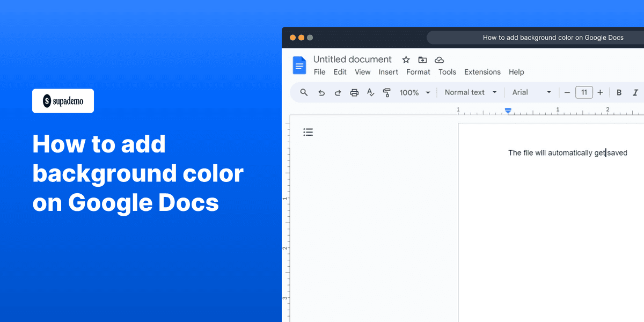Toggle bold text formatting
This screenshot has height=322, width=644.
click(x=619, y=92)
